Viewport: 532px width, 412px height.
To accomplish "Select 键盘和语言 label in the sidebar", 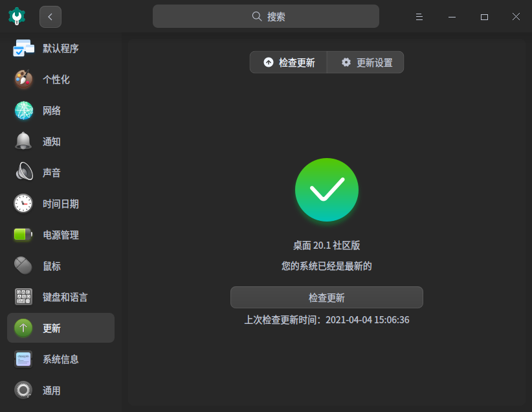I will [x=65, y=297].
